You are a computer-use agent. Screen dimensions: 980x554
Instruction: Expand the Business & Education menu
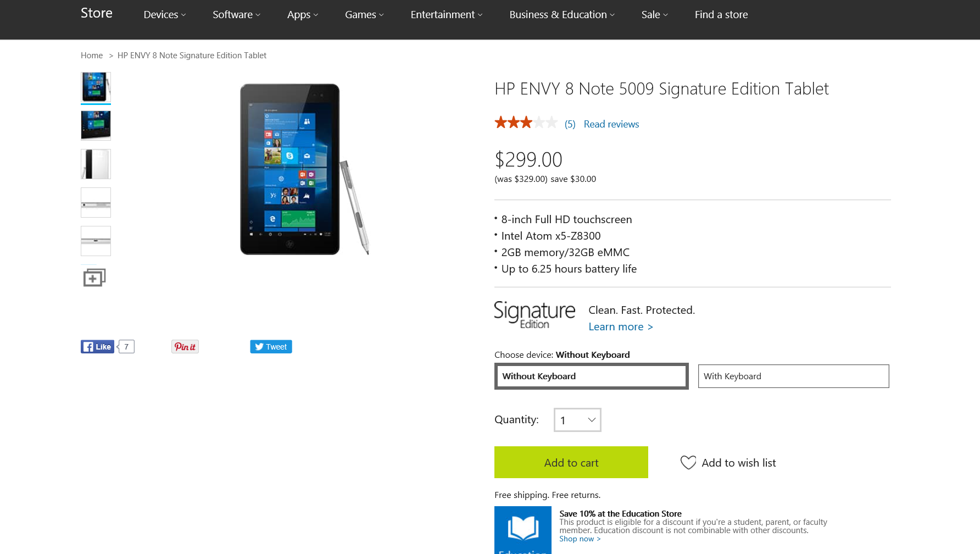click(562, 15)
